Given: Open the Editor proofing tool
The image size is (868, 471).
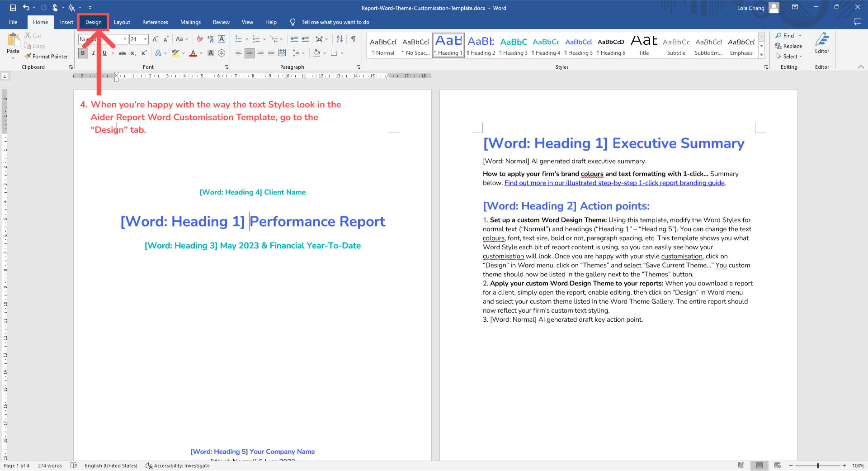Looking at the screenshot, I should (x=821, y=43).
